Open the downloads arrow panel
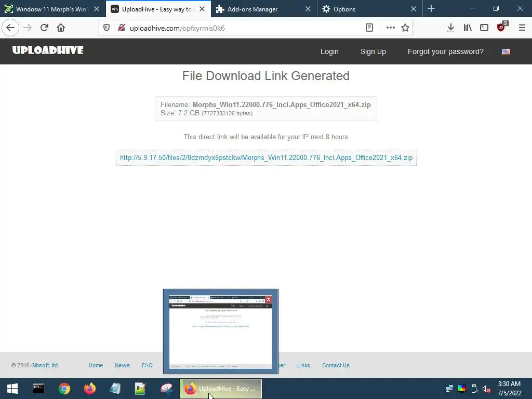 450,28
